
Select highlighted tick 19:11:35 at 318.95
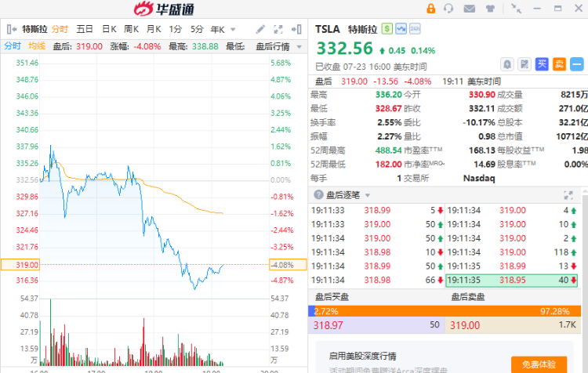511,280
